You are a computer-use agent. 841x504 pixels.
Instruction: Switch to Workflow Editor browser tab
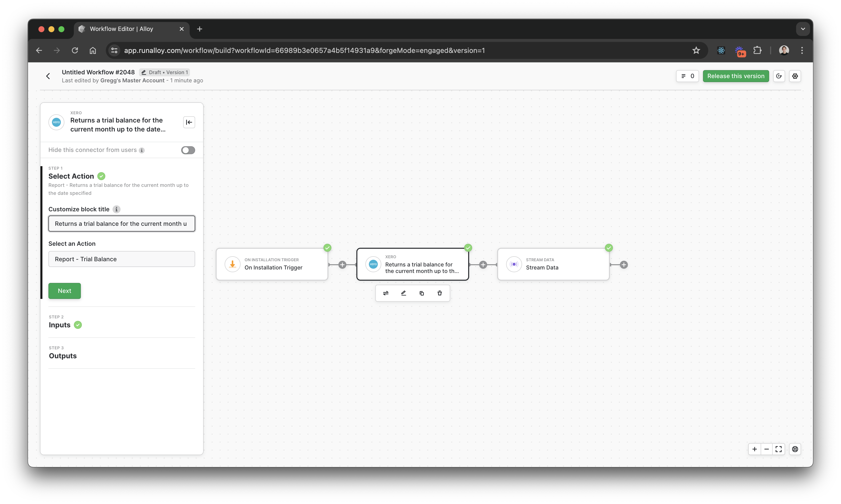point(121,29)
